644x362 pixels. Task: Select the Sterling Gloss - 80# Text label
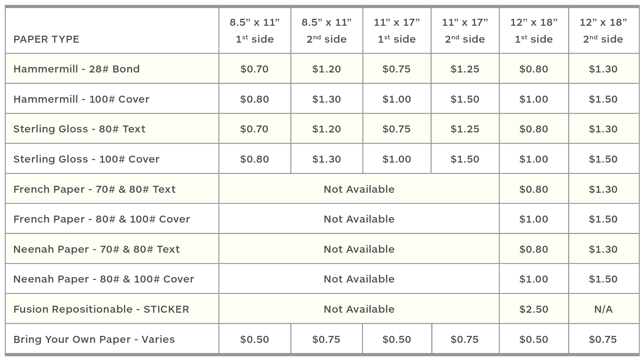pyautogui.click(x=79, y=129)
